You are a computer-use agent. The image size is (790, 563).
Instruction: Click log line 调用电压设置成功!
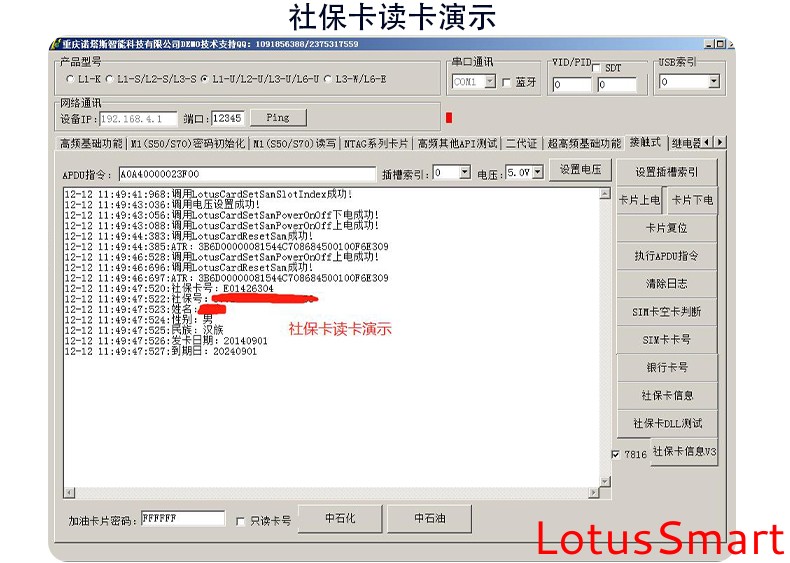pyautogui.click(x=163, y=205)
